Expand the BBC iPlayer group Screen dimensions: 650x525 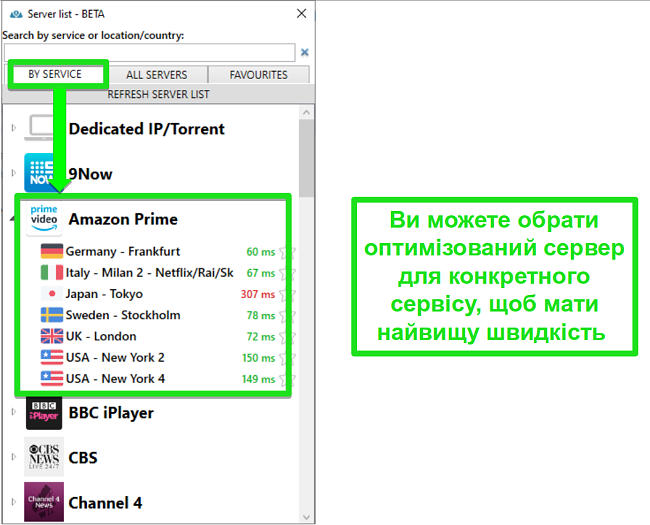tap(14, 411)
